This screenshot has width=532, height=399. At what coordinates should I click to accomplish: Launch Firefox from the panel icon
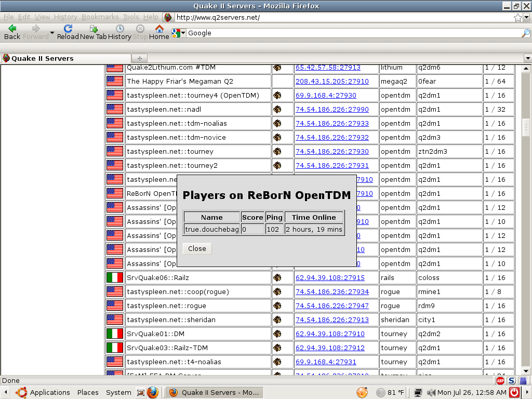click(152, 392)
